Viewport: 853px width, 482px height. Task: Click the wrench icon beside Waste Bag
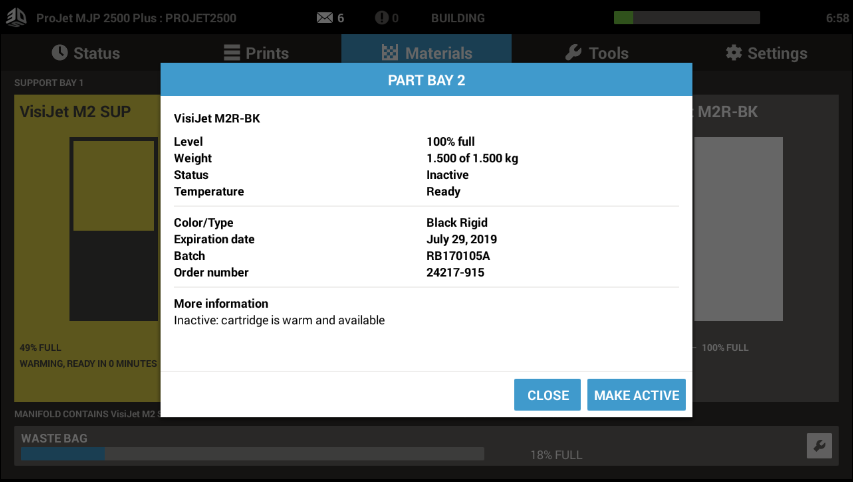[818, 446]
